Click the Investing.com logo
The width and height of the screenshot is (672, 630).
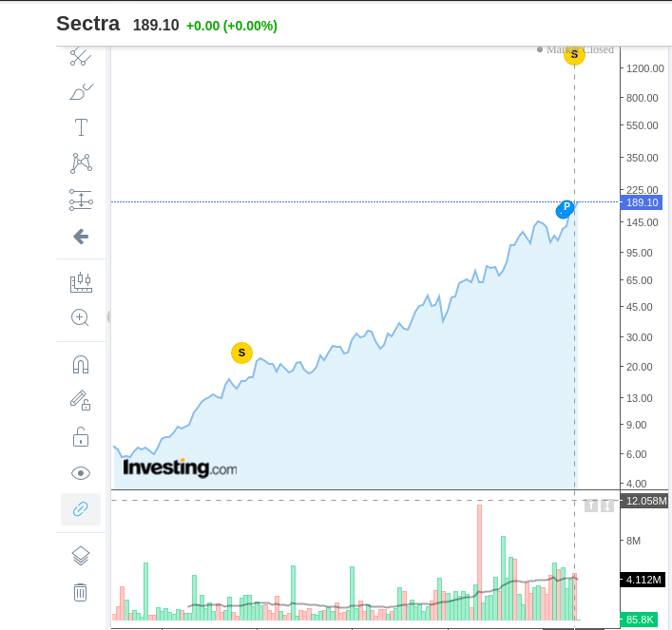coord(180,468)
